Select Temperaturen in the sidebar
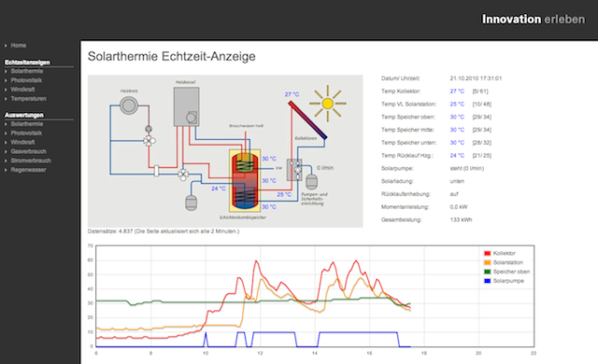Image resolution: width=598 pixels, height=364 pixels. (x=29, y=99)
